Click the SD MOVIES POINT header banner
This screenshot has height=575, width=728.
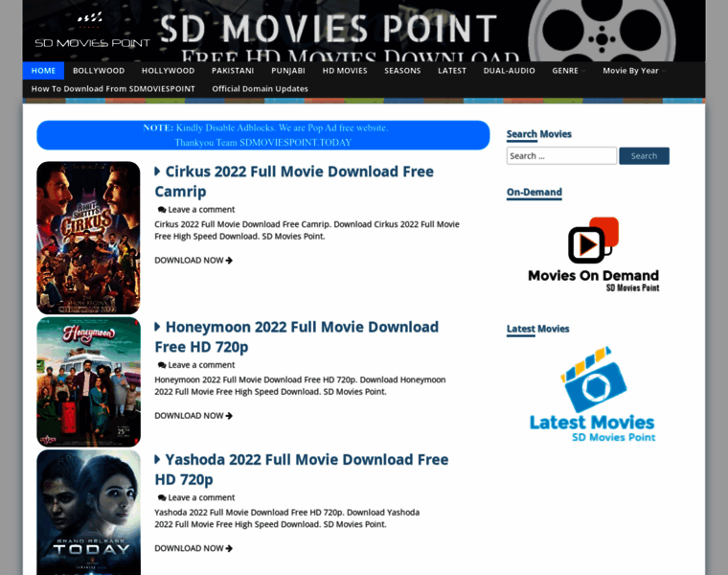pyautogui.click(x=364, y=31)
